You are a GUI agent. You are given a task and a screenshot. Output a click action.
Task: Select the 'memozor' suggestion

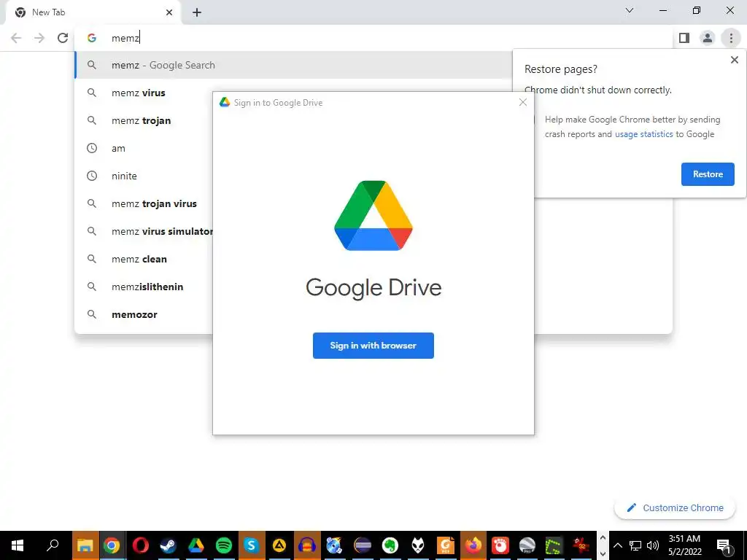point(144,314)
